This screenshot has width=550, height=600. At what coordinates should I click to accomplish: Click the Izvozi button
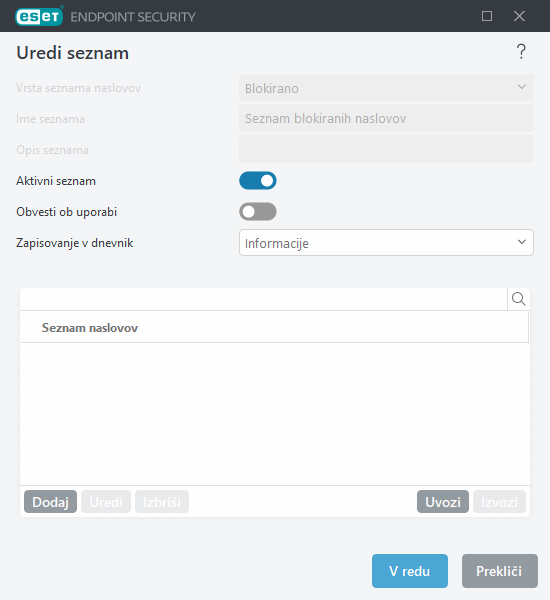(499, 502)
